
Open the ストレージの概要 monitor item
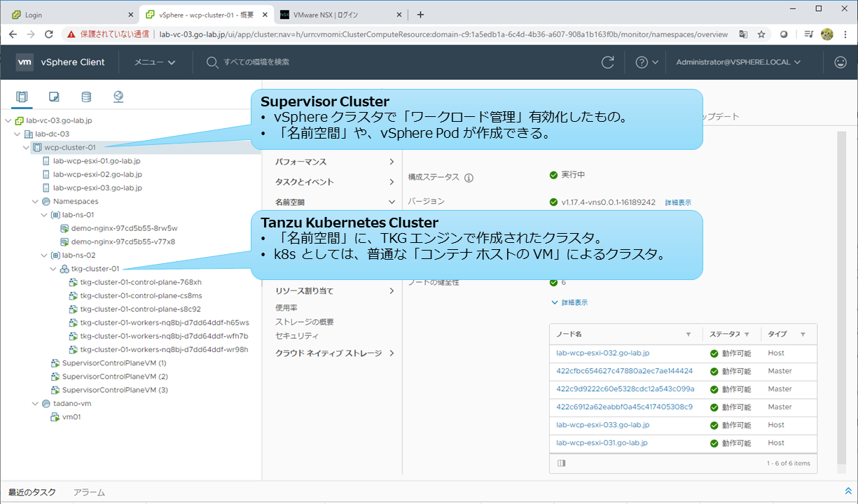tap(304, 322)
